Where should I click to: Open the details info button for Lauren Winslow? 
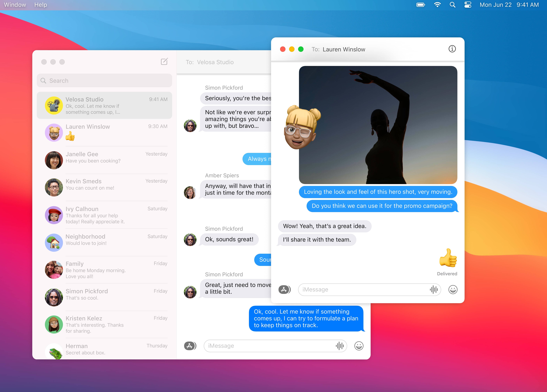[x=452, y=49]
